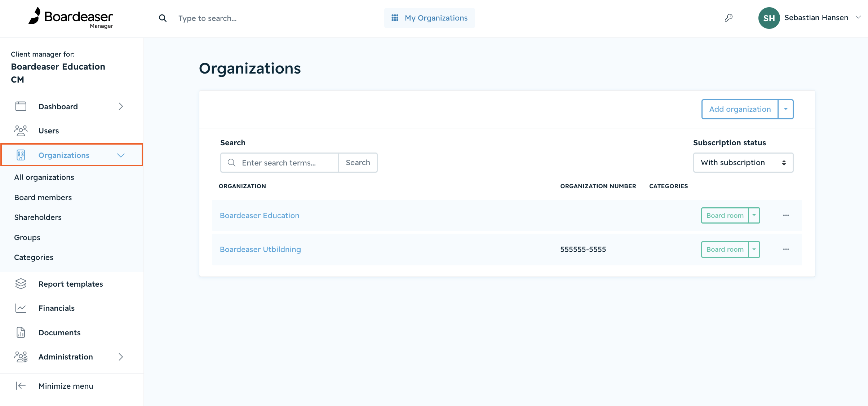Screen dimensions: 868x406
Task: Open Board room for Boardeaser Education
Action: 725,215
